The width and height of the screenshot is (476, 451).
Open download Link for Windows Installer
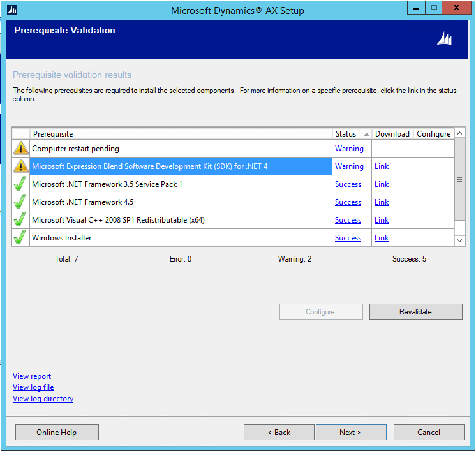(382, 238)
